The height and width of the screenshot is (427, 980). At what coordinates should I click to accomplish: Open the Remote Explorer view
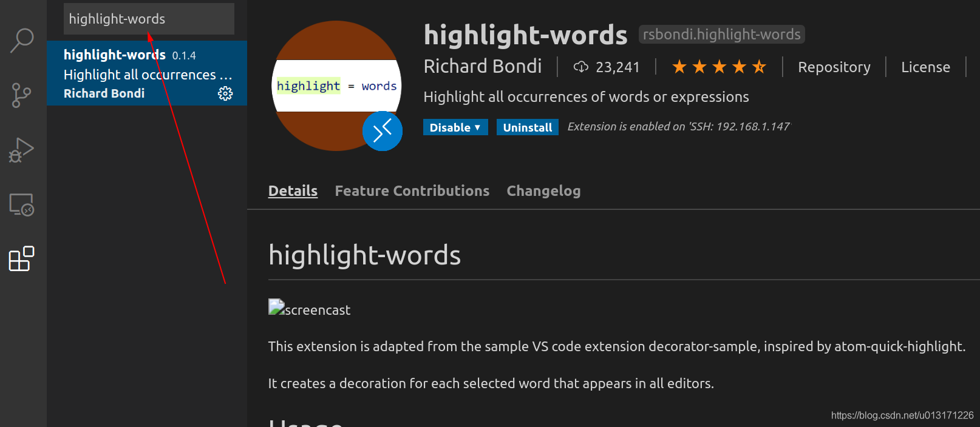(x=22, y=205)
